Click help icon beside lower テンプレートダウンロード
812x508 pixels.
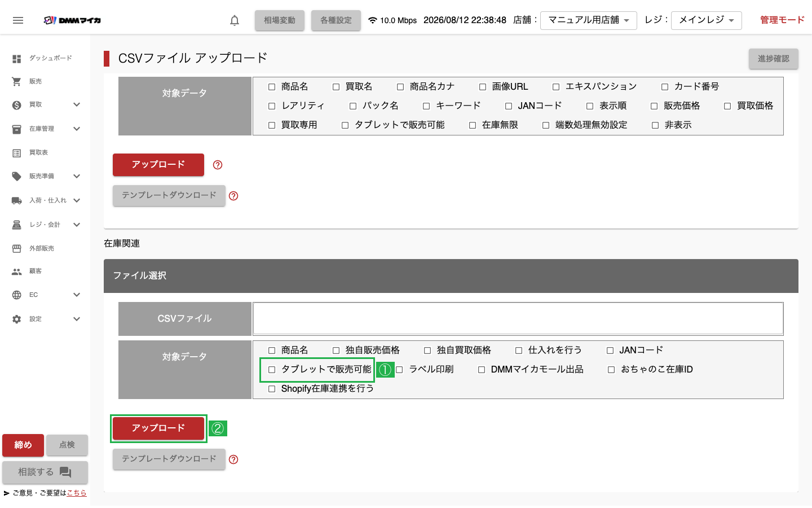point(233,459)
